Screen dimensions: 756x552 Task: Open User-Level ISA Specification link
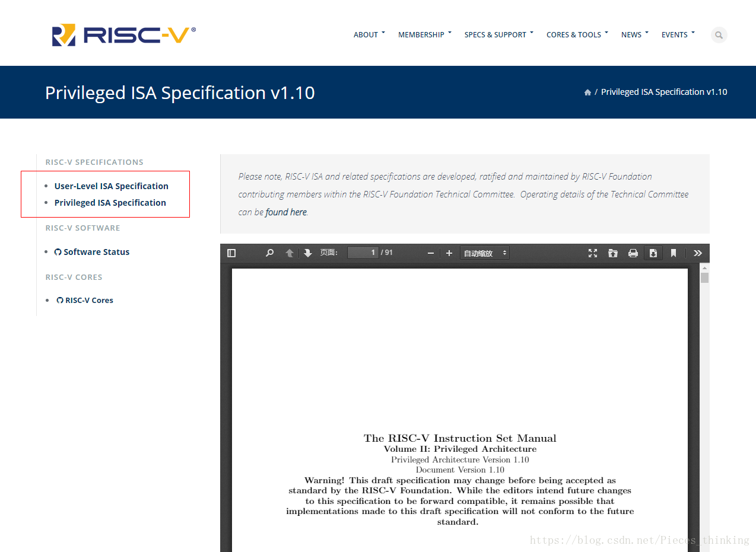[112, 186]
